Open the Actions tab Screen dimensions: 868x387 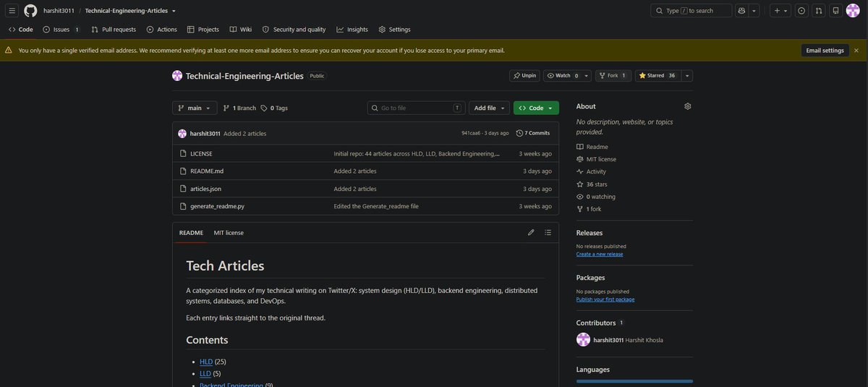coord(161,30)
